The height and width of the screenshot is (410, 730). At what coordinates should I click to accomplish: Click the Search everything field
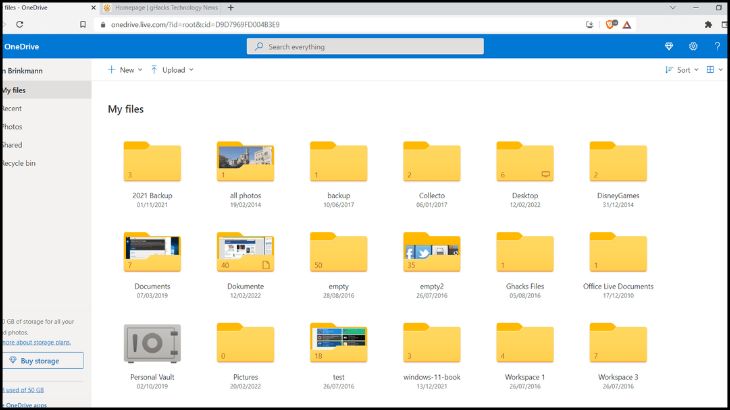(x=365, y=47)
